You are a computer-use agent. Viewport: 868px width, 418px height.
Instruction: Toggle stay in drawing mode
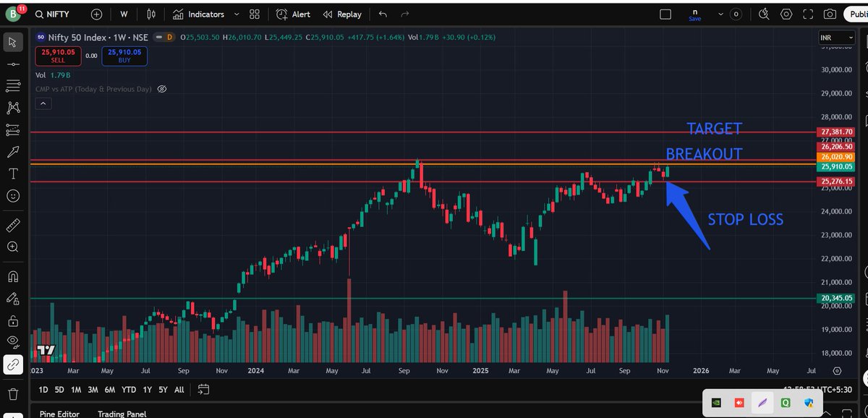coord(13,298)
